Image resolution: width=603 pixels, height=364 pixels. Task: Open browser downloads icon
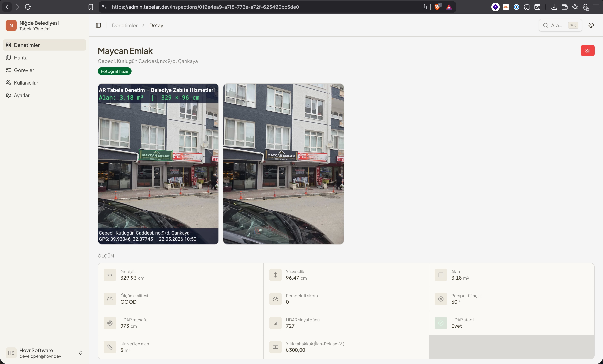[x=554, y=7]
